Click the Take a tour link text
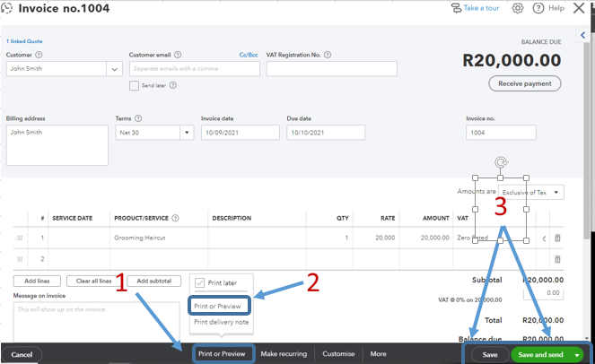The width and height of the screenshot is (595, 364). pos(482,8)
